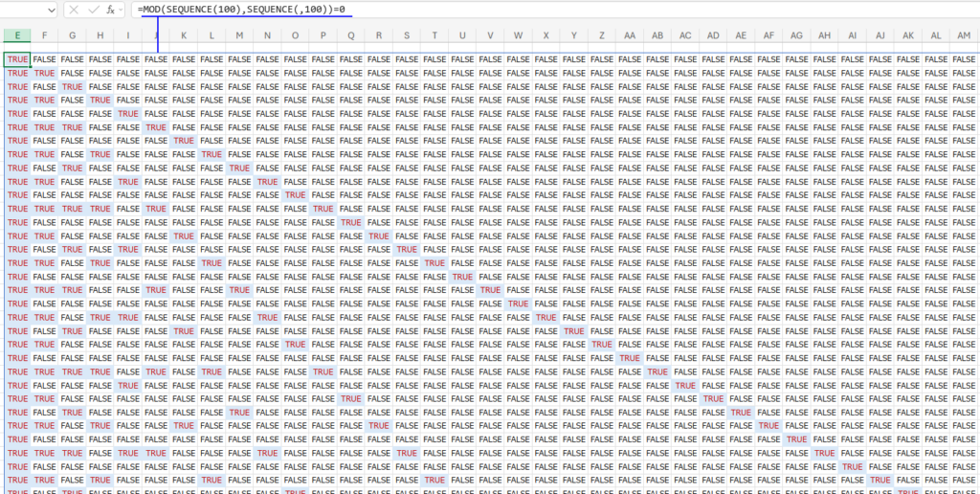Select column Y header
This screenshot has height=494, width=980.
[574, 35]
